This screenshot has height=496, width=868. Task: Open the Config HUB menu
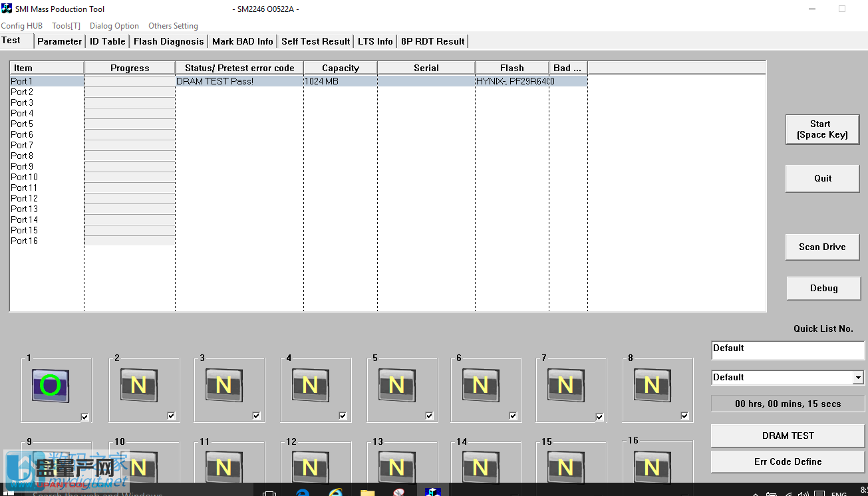pyautogui.click(x=22, y=26)
